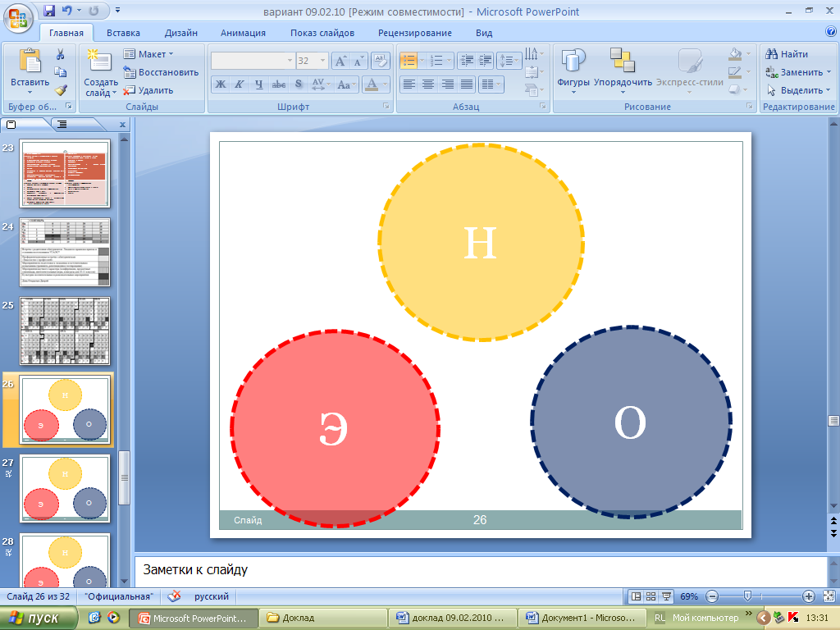Change text case with Aa icon
Screen dimensions: 840x630
pyautogui.click(x=345, y=84)
